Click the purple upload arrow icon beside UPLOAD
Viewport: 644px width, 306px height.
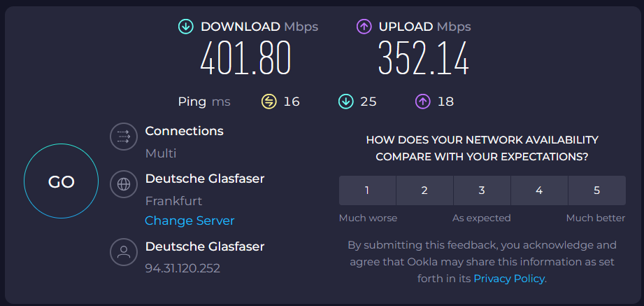click(x=364, y=27)
